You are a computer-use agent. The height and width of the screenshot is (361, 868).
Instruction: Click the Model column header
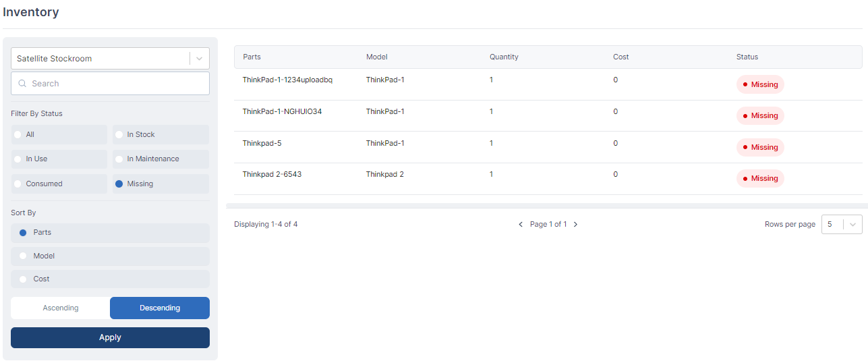tap(377, 57)
